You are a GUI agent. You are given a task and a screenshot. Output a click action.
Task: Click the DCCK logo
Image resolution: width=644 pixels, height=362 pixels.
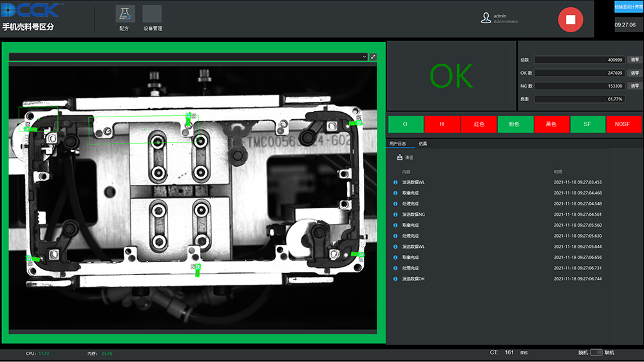31,10
